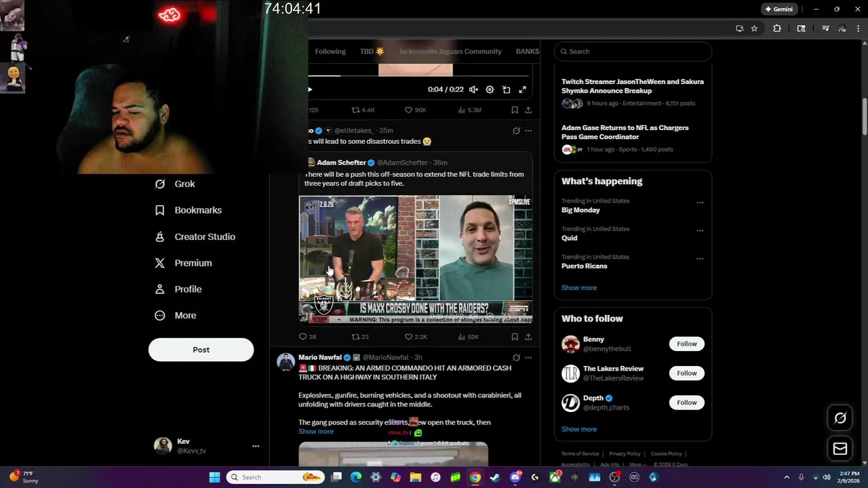Image resolution: width=868 pixels, height=488 pixels.
Task: Expand Mario Nawfal post with Show more
Action: point(316,432)
